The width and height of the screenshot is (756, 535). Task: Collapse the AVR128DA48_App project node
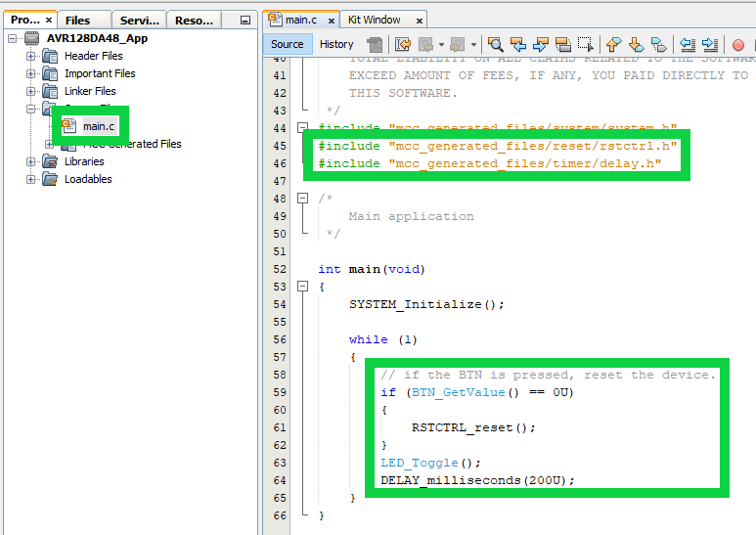(13, 38)
